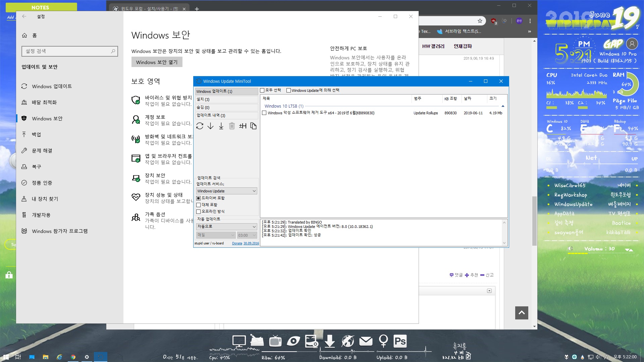Image resolution: width=644 pixels, height=362 pixels.
Task: Click the 날짜 column header
Action: (x=474, y=99)
